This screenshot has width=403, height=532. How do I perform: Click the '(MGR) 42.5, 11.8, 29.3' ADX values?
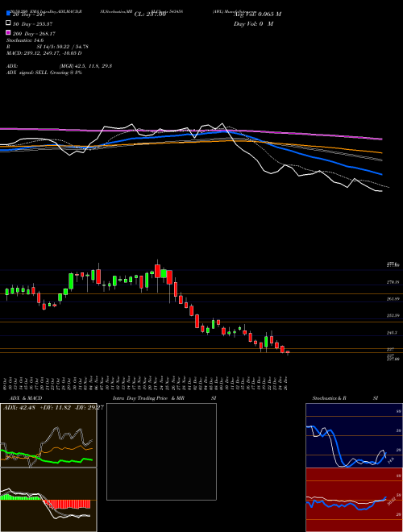tap(85, 66)
